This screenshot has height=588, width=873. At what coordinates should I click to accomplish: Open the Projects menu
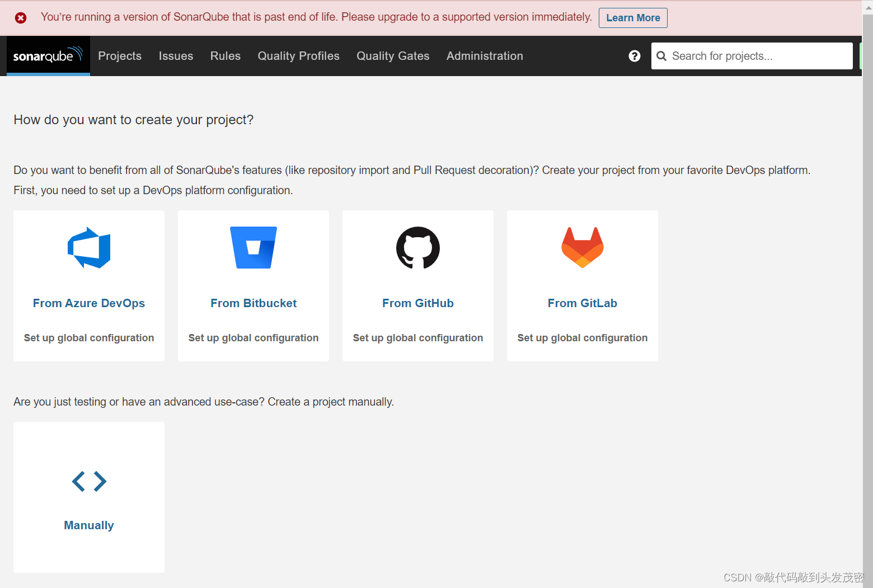pos(120,56)
